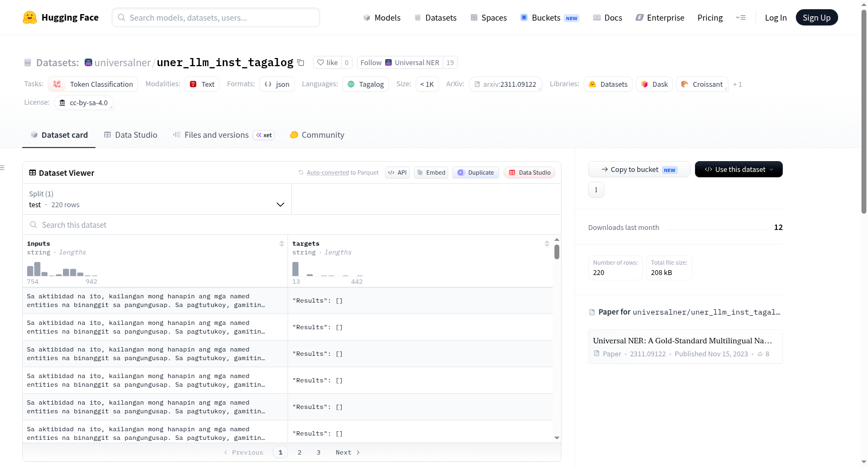The image size is (868, 467).
Task: Open the Universal NER paper card
Action: pos(685,347)
